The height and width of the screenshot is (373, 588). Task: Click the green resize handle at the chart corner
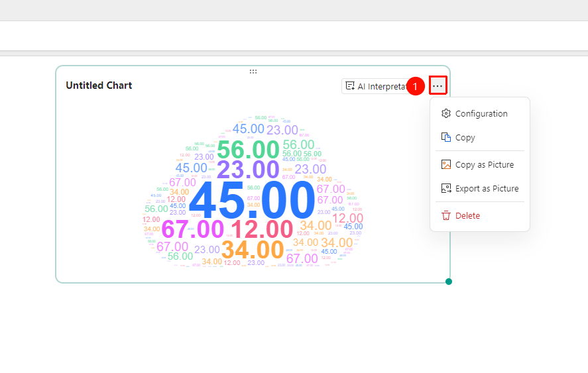click(449, 282)
